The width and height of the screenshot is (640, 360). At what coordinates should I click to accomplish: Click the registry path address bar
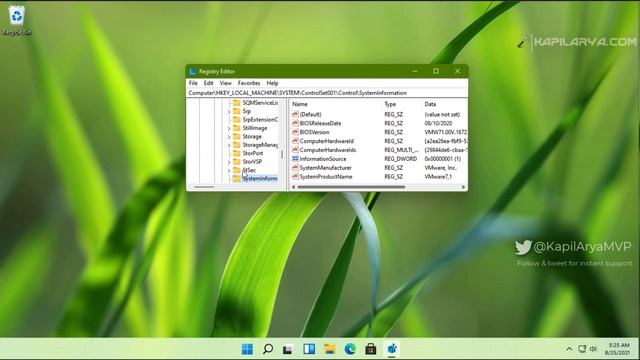327,93
